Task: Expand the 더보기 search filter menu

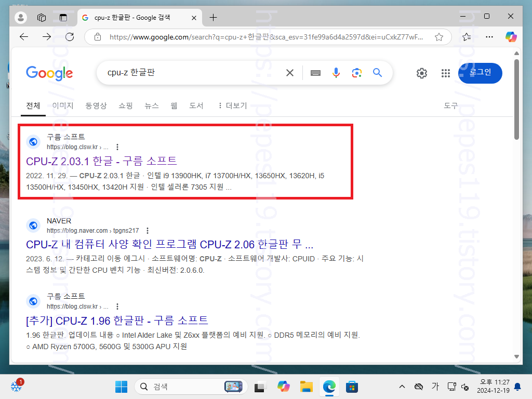Action: point(232,105)
